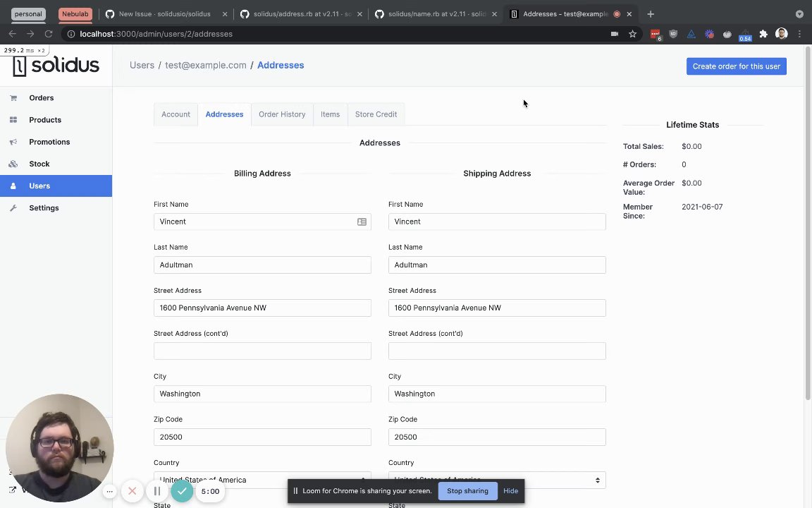
Task: Click the Nebulab tab group label
Action: click(x=75, y=14)
